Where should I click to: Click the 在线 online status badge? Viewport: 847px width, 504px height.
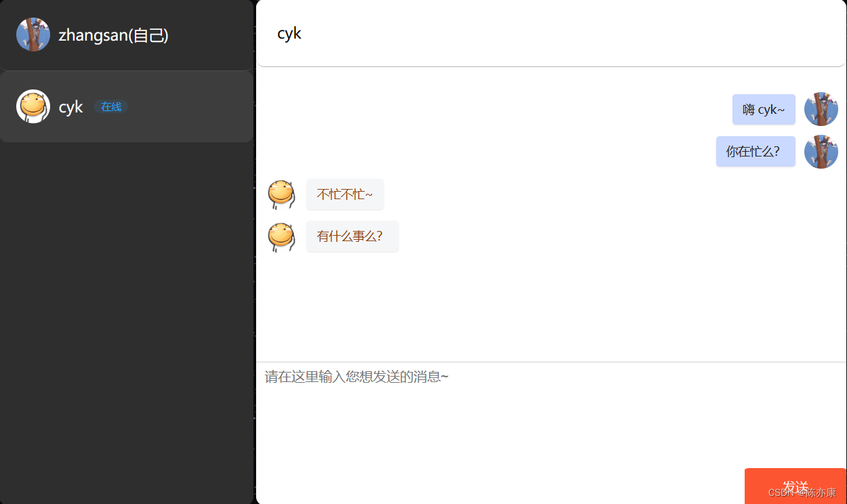(x=111, y=106)
